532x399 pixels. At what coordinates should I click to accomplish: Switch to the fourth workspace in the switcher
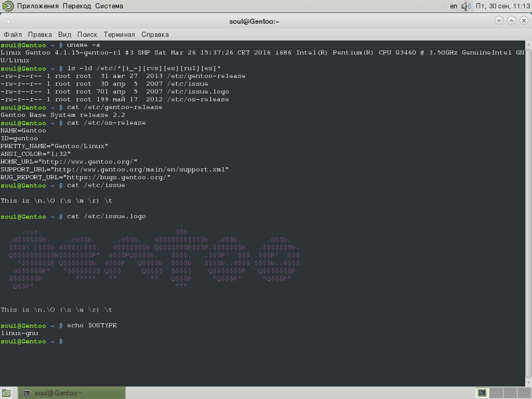click(x=524, y=393)
